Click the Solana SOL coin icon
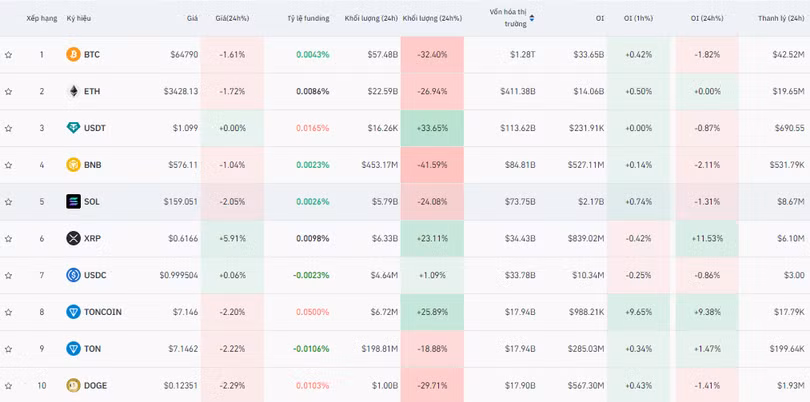The image size is (810, 402). pos(73,201)
